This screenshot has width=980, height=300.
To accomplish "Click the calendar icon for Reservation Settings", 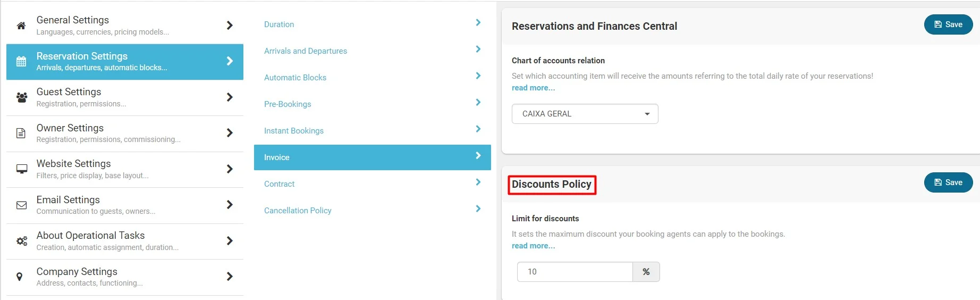I will [x=21, y=61].
